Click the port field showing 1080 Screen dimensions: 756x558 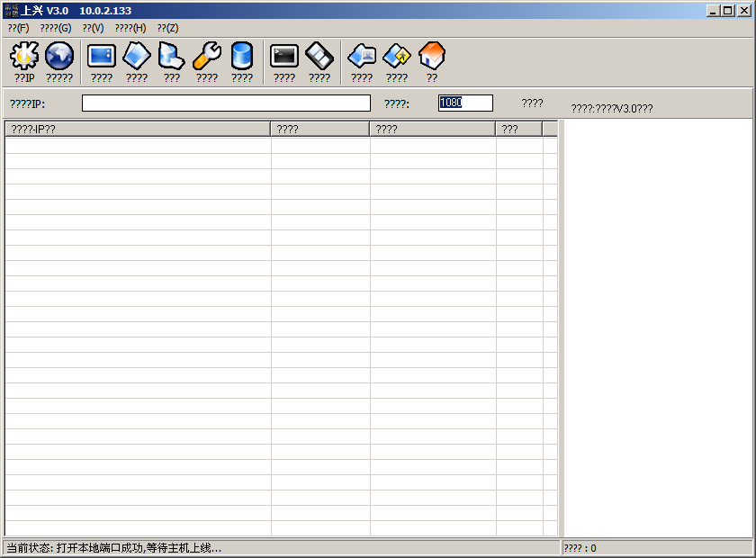(465, 103)
